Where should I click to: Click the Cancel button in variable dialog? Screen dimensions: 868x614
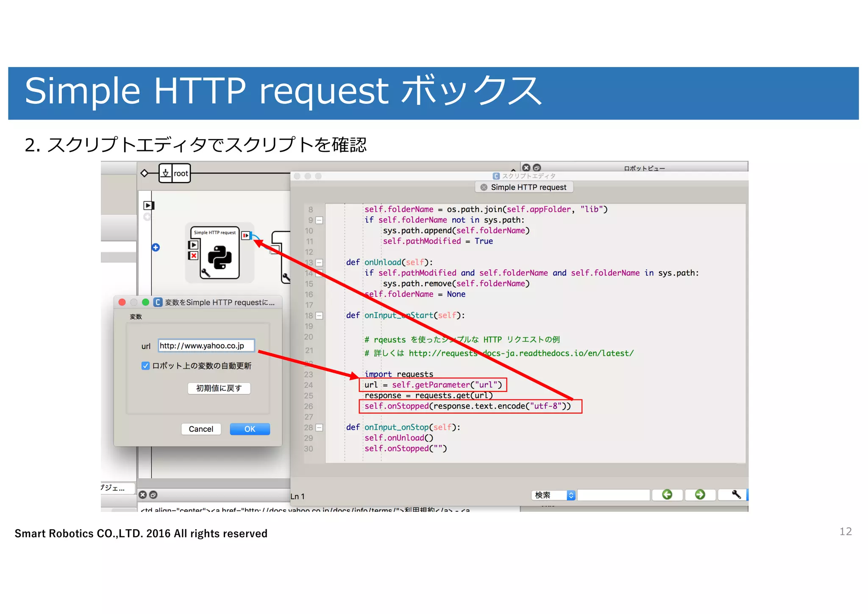pyautogui.click(x=201, y=429)
